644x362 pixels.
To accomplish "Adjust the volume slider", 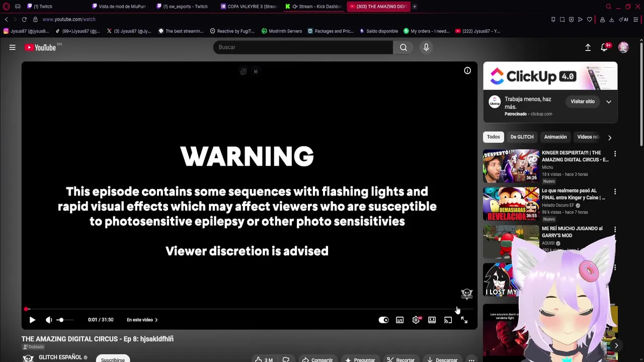I will tap(64, 320).
